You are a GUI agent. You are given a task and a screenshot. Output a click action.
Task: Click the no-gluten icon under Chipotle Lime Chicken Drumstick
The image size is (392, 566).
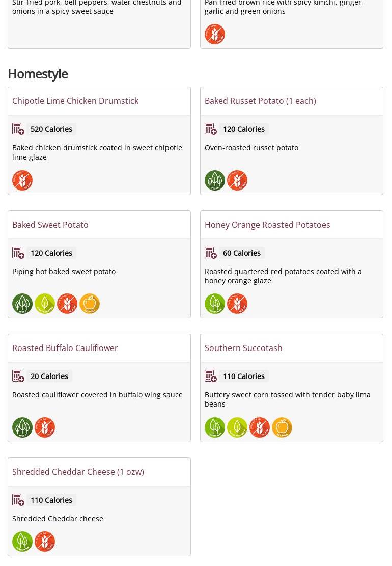point(22,180)
